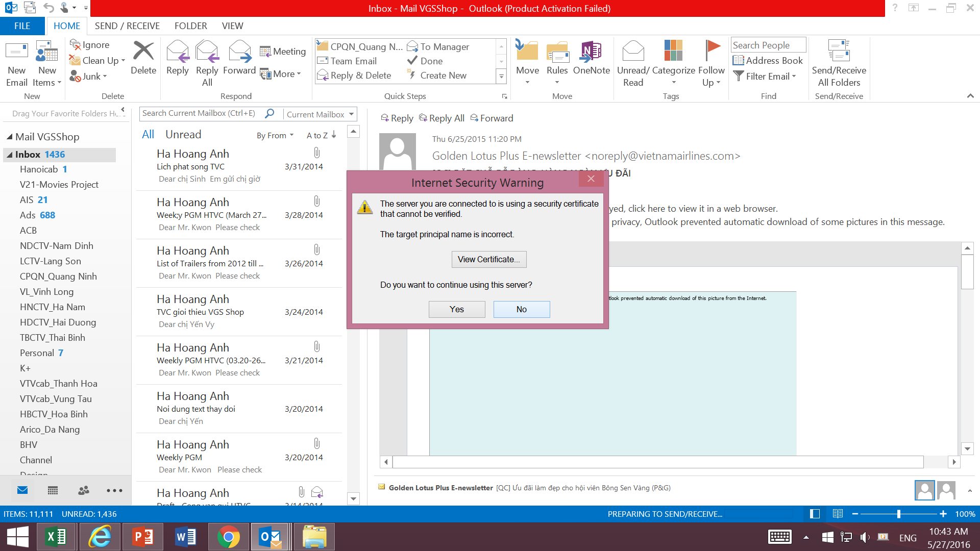Open more navigation options ellipsis

[x=114, y=490]
